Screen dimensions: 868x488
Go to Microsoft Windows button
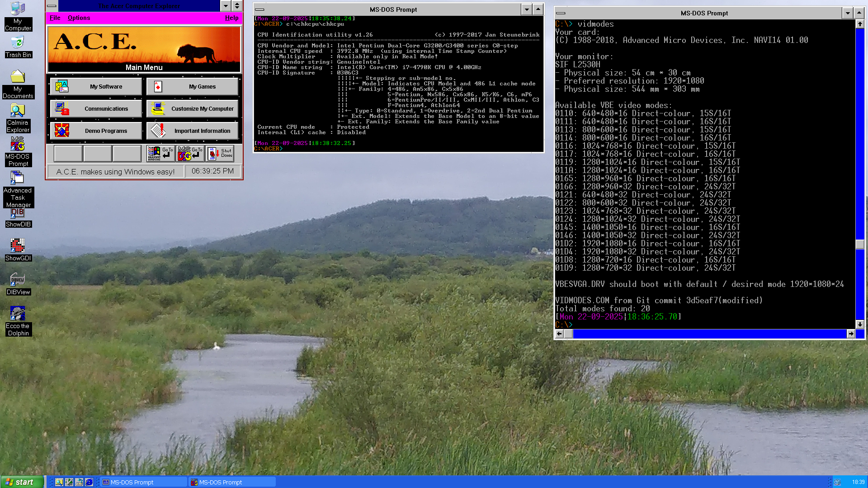(x=161, y=154)
